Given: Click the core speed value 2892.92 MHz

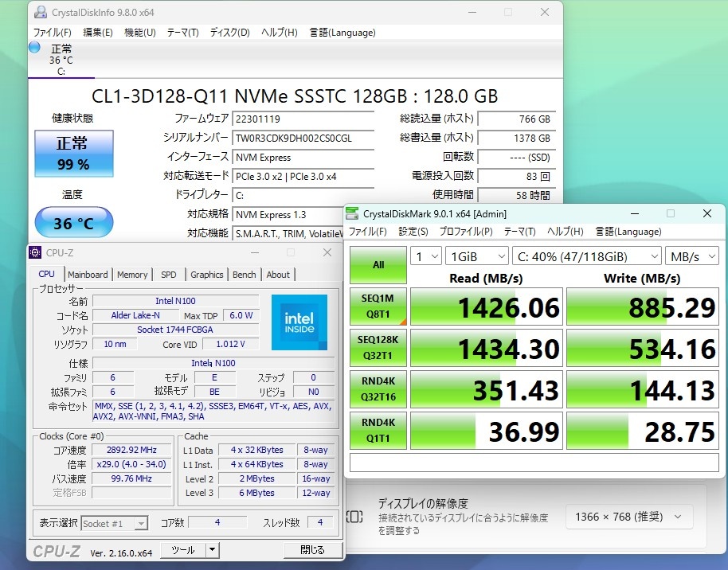Looking at the screenshot, I should point(132,450).
